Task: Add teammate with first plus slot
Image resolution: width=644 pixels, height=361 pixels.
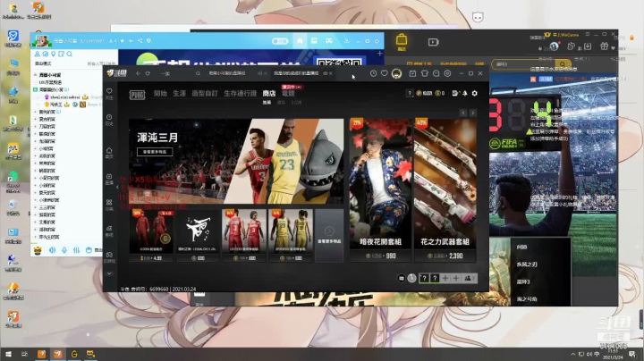Action: pyautogui.click(x=445, y=278)
